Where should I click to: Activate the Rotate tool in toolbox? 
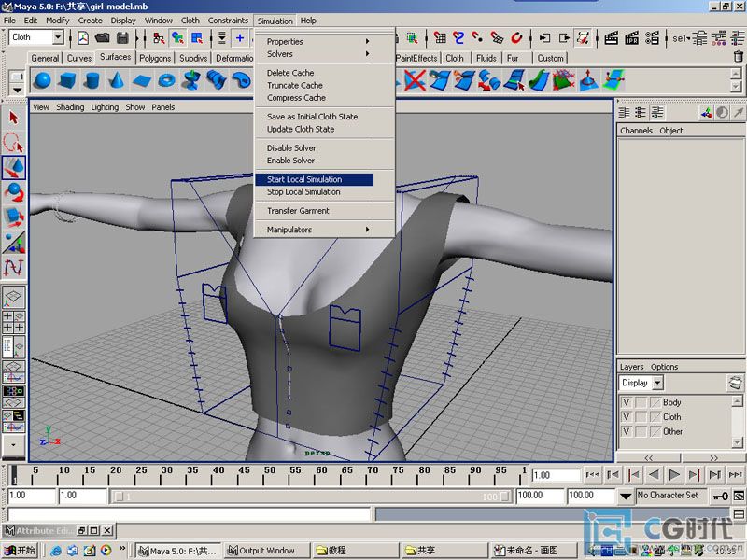click(x=14, y=192)
